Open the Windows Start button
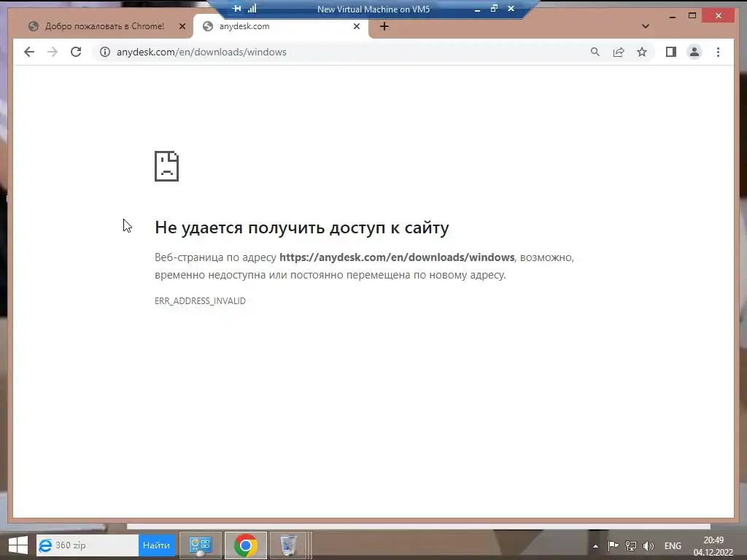This screenshot has width=747, height=560. click(18, 545)
